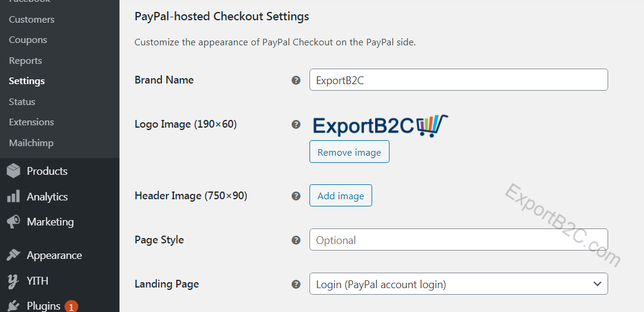Screen dimensions: 644x312
Task: Click the Analytics bar chart icon
Action: (x=13, y=196)
